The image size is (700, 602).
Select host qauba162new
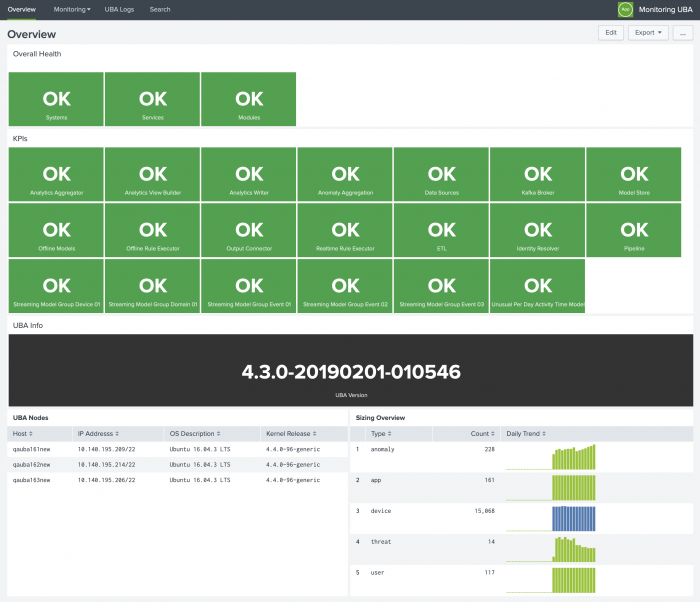(x=31, y=465)
